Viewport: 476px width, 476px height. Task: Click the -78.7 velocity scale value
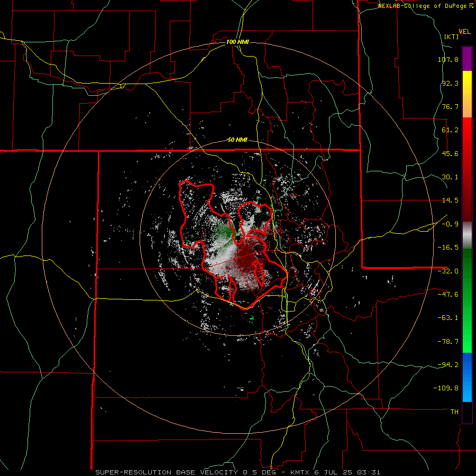448,342
